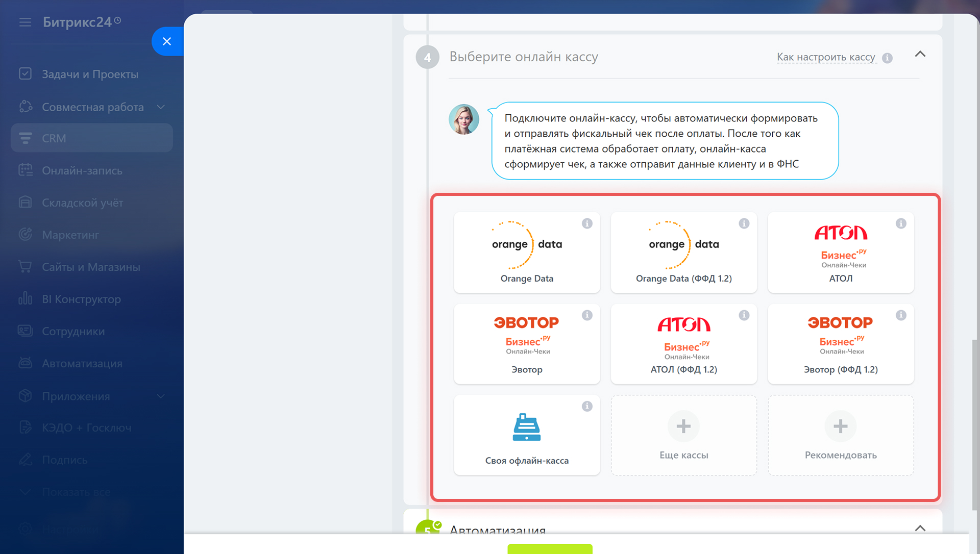Select the Эвотор cash register card

[x=527, y=343]
